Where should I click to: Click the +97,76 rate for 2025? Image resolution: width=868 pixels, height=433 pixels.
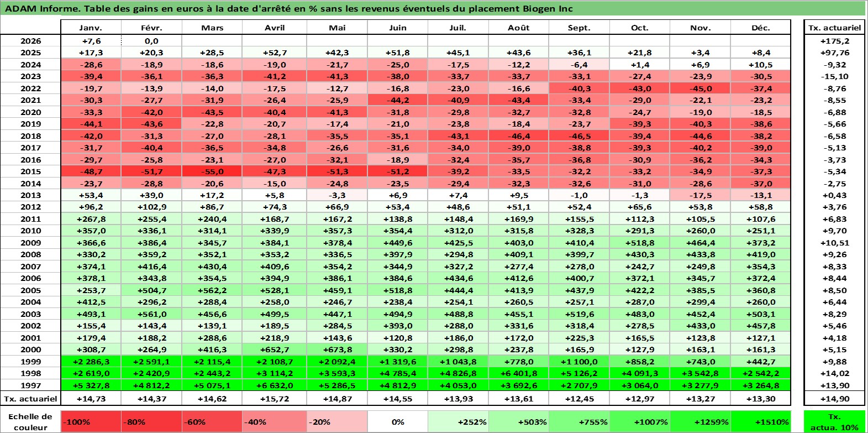(x=834, y=53)
